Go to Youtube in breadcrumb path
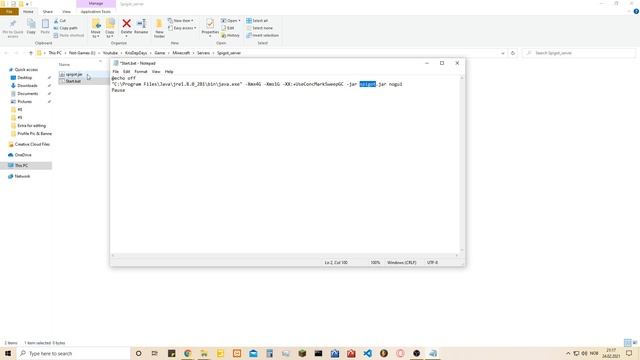This screenshot has height=360, width=640. (x=110, y=53)
